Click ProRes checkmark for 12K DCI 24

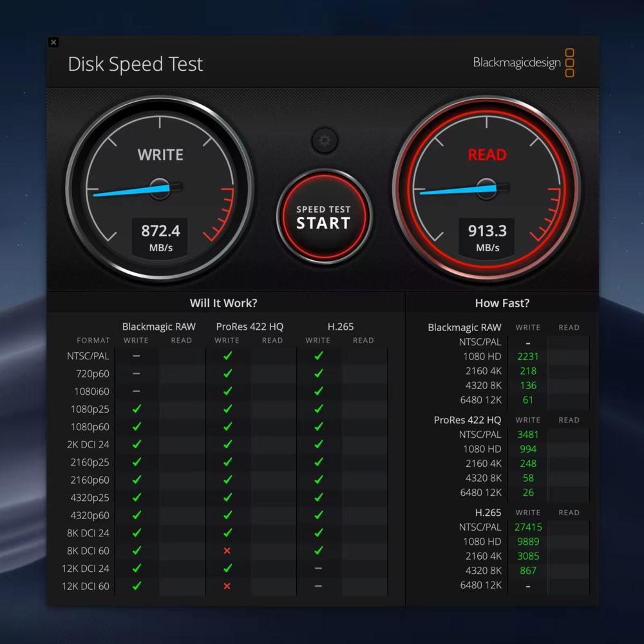tap(227, 568)
